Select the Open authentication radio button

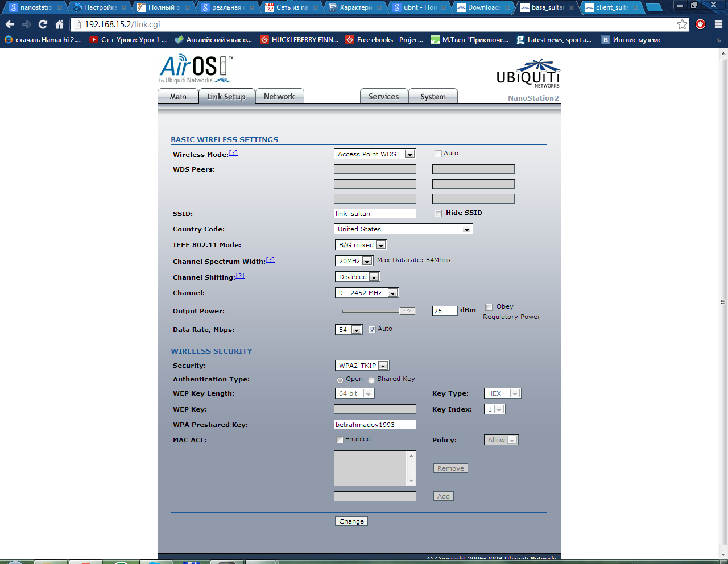340,380
